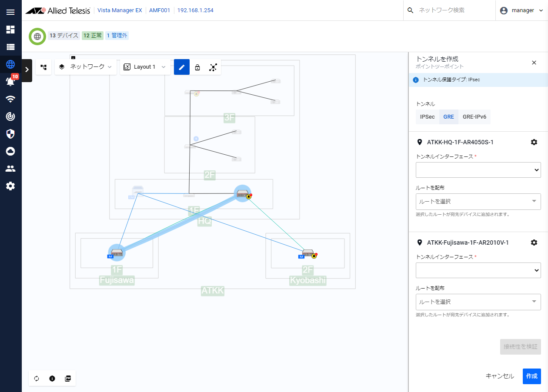
Task: Open the security shield sidebar icon
Action: pos(10,134)
